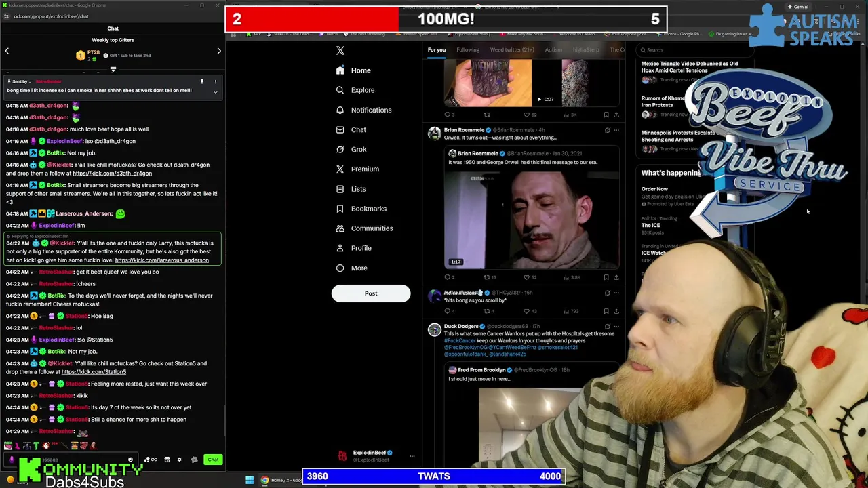Open the @landshark425 mention link
This screenshot has width=868, height=488.
click(x=507, y=354)
